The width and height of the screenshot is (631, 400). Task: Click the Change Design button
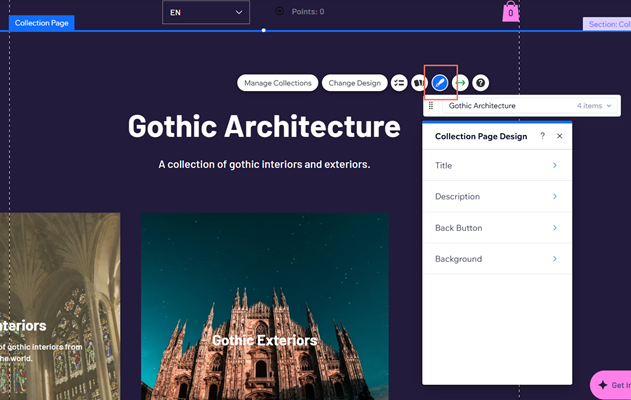[x=355, y=83]
